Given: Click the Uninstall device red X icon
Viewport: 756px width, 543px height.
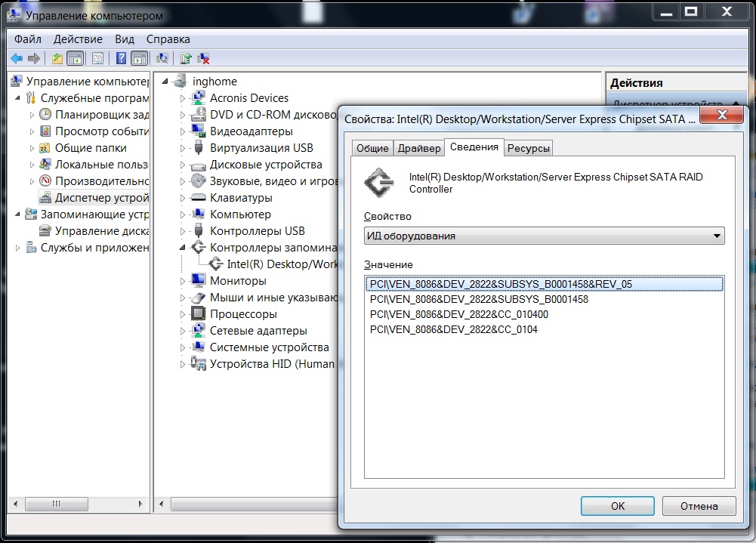Looking at the screenshot, I should click(203, 59).
